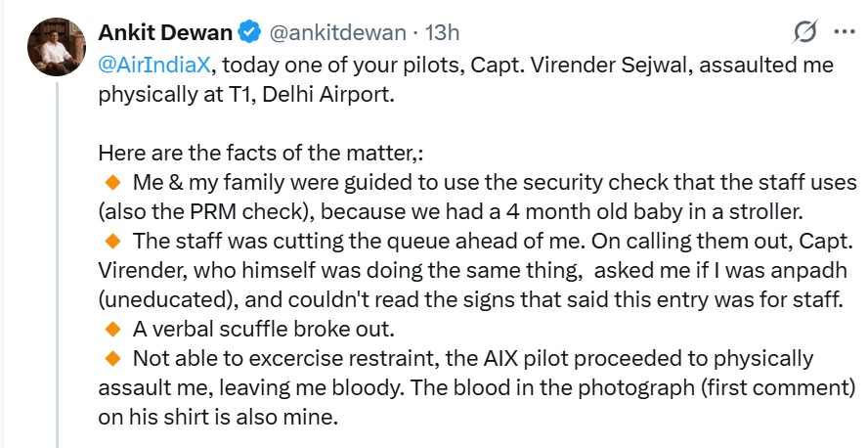Click the blue verified badge
Screen dimensions: 868x448
(x=248, y=32)
